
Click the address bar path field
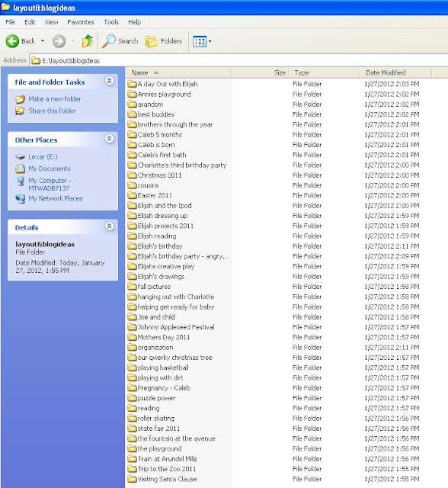click(238, 61)
